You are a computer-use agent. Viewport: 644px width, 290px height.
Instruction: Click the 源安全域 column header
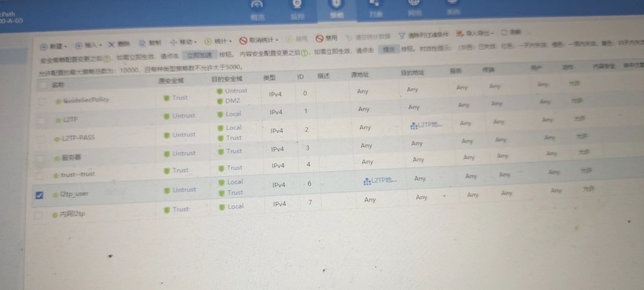click(171, 81)
